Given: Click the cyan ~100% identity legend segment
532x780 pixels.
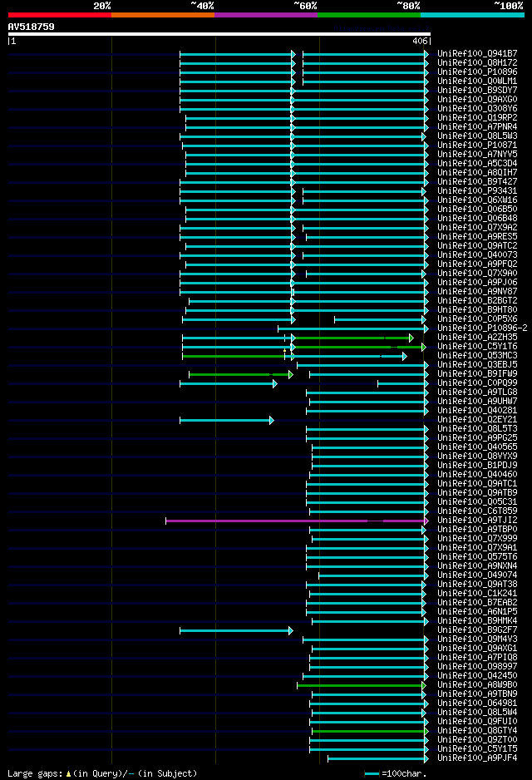Looking at the screenshot, I should point(472,15).
